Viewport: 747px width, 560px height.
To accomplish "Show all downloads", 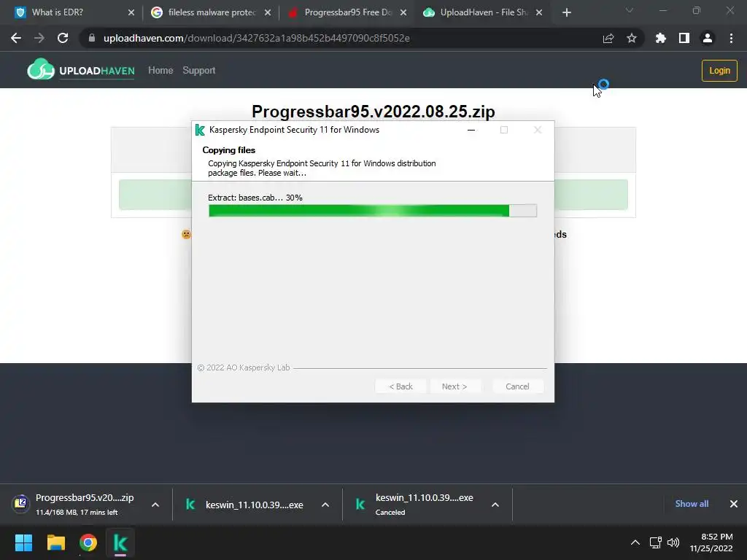I will [692, 504].
